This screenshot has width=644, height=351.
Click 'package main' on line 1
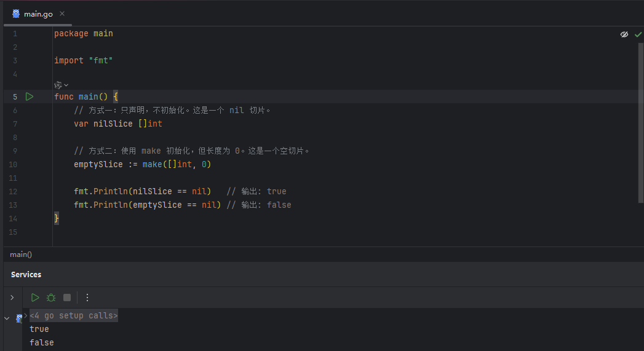tap(84, 34)
